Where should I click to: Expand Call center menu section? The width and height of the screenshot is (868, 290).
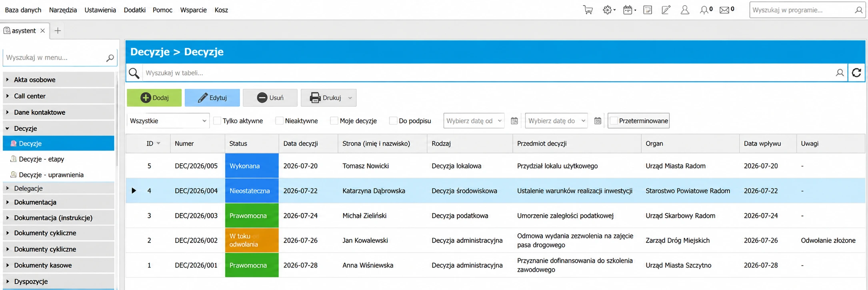(x=58, y=96)
